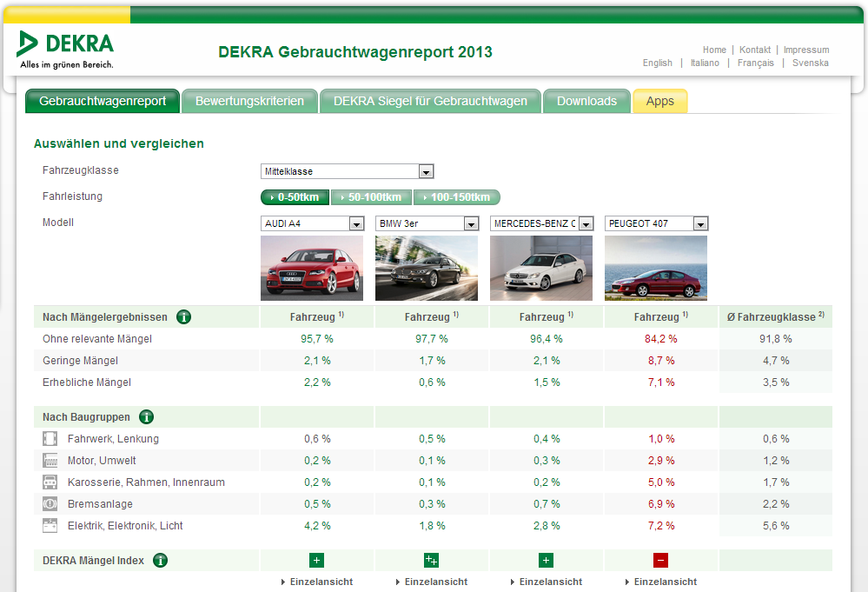Click Mercedes-Benz green plus index icon
This screenshot has width=868, height=592.
546,561
